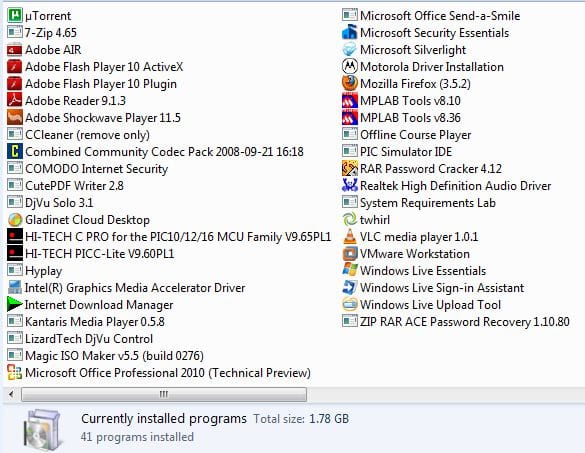Screen dimensions: 585x453
Task: Click the Adobe Shockwave Player 11.5 icon
Action: [x=15, y=118]
